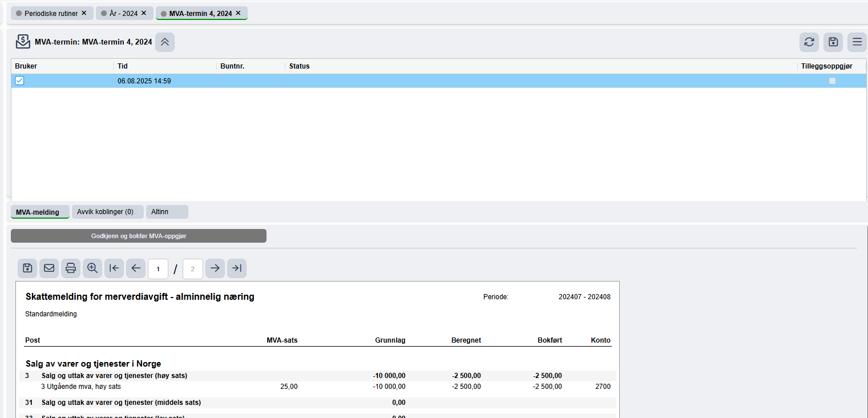Screen dimensions: 868x418
Task: Close the MVA-termin 4, 2024 tab
Action: 238,13
